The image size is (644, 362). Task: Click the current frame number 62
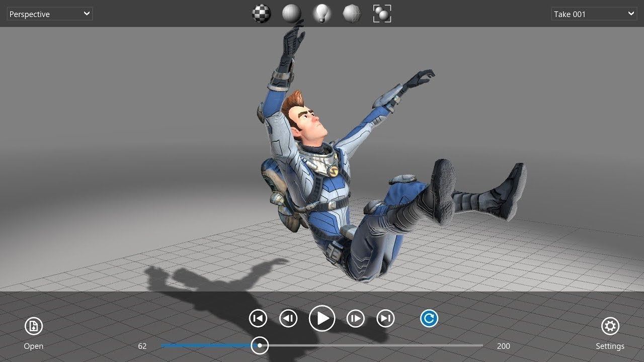pyautogui.click(x=142, y=346)
